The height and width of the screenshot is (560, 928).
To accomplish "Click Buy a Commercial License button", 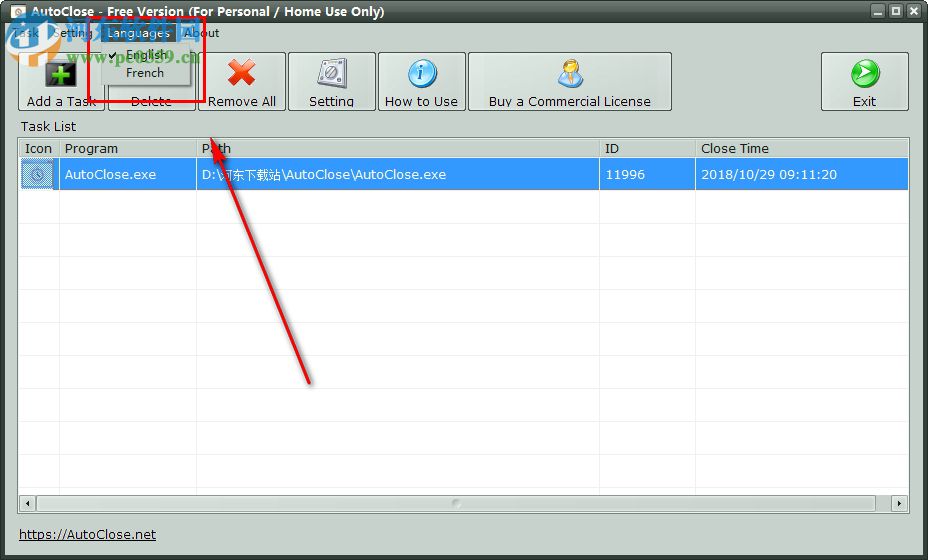I will point(570,81).
